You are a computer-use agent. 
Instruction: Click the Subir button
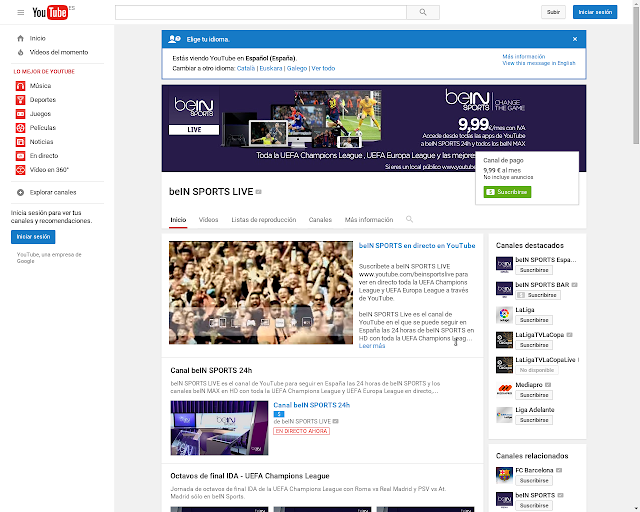coord(553,12)
